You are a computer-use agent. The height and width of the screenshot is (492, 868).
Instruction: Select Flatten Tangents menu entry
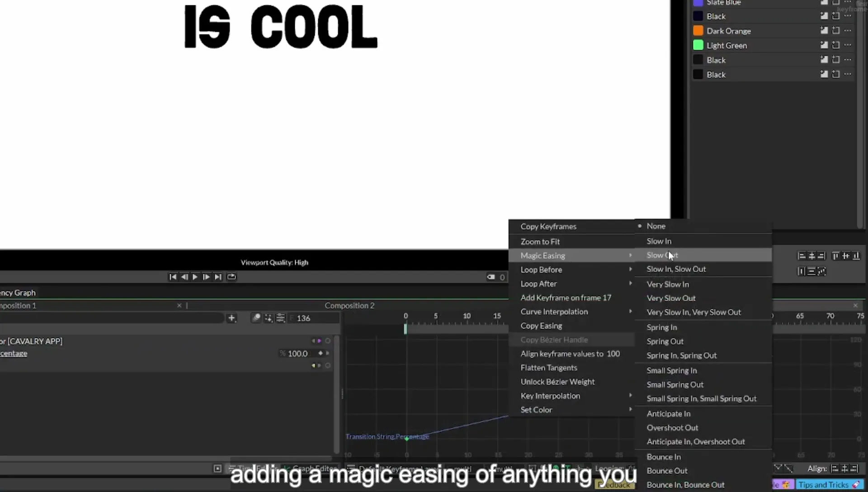click(x=571, y=368)
